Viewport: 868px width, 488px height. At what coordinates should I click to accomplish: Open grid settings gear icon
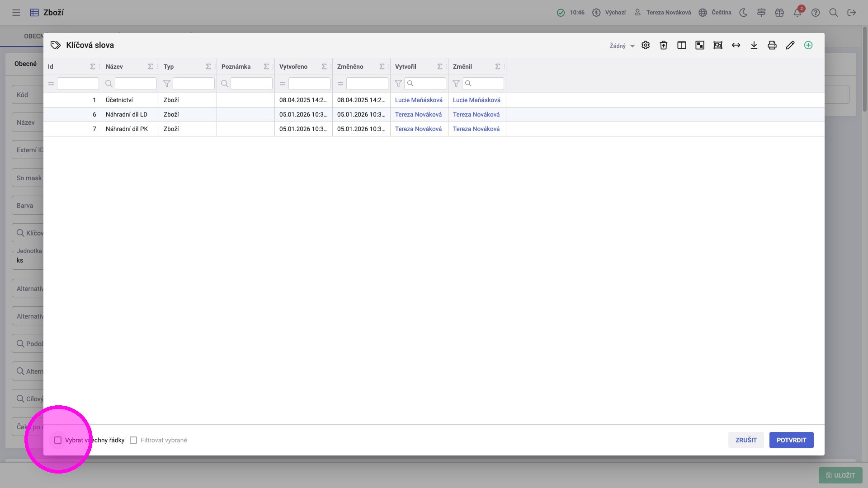(x=646, y=45)
